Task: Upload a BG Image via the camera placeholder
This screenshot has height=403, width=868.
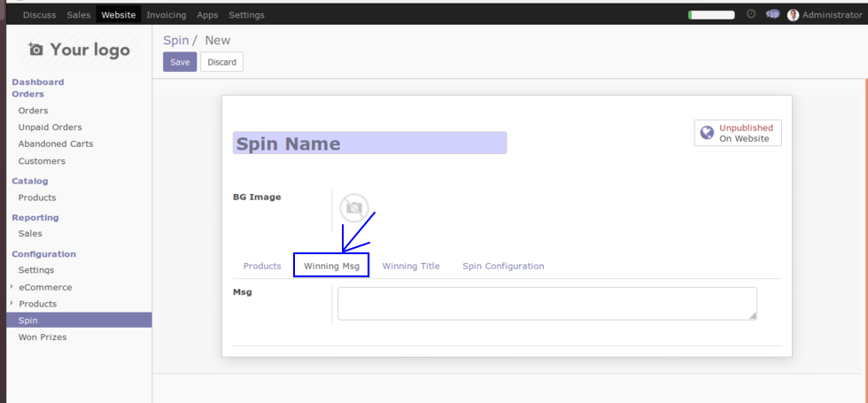Action: [x=353, y=208]
